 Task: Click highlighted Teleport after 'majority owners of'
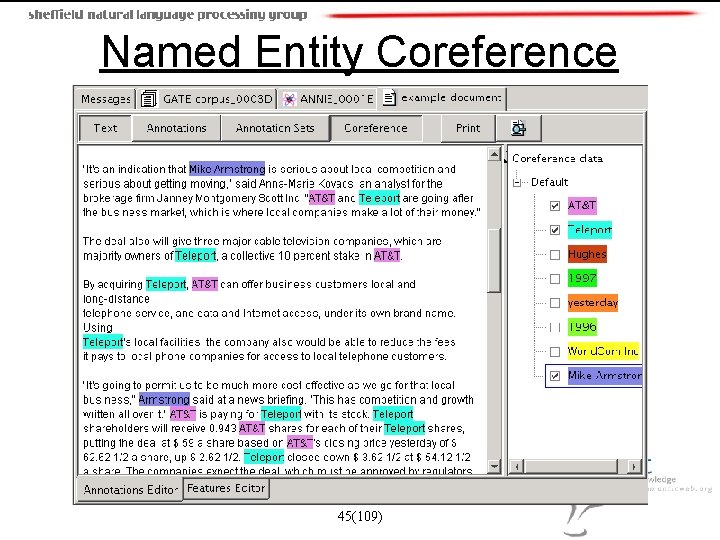[x=195, y=255]
